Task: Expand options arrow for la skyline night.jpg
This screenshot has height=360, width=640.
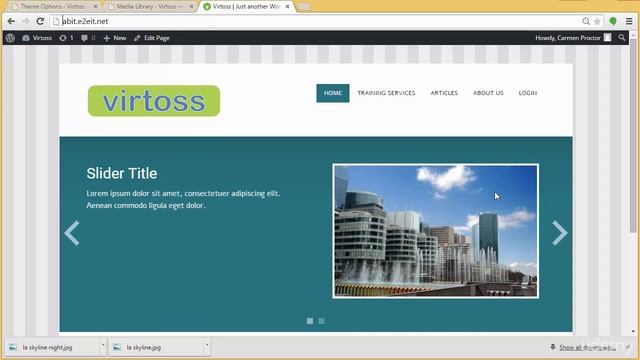Action: (x=102, y=347)
